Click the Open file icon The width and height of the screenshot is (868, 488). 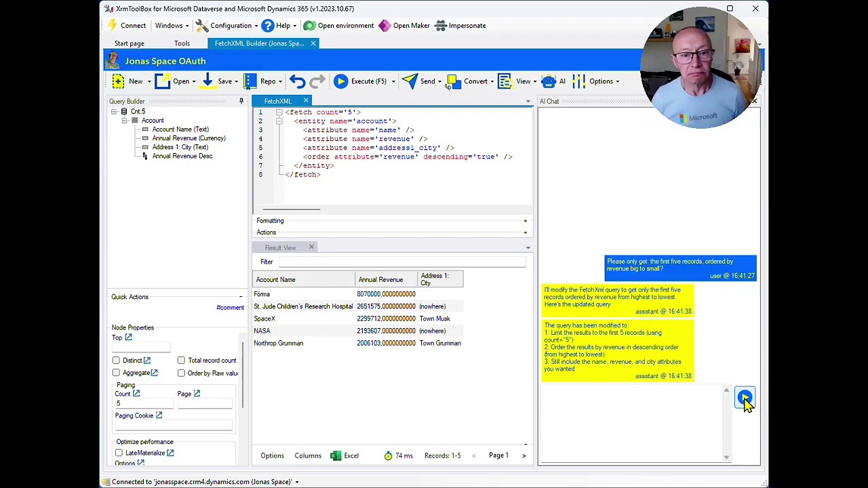[163, 81]
